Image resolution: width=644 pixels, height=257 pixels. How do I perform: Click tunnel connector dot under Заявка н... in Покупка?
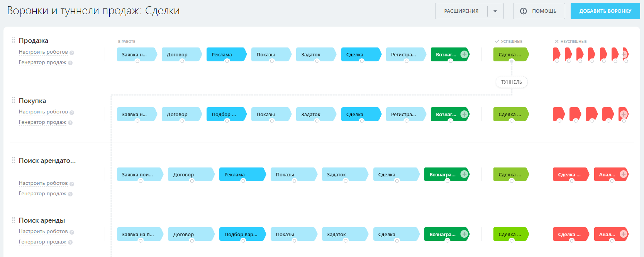[137, 121]
